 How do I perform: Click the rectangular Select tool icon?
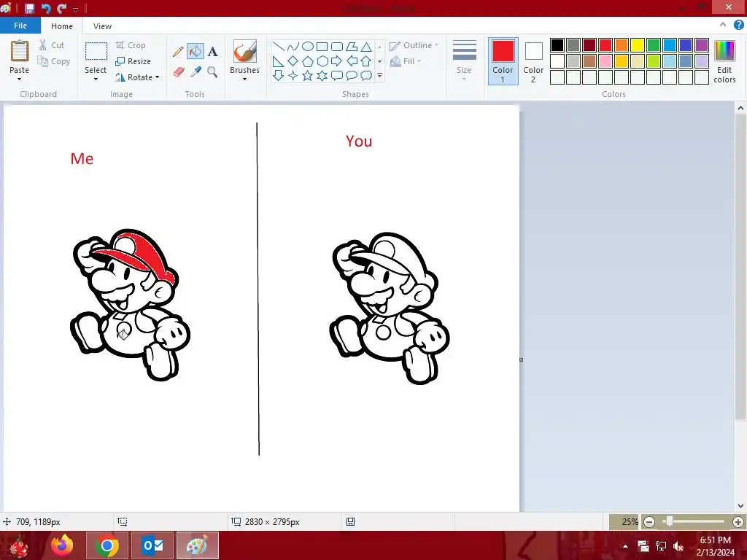point(96,51)
